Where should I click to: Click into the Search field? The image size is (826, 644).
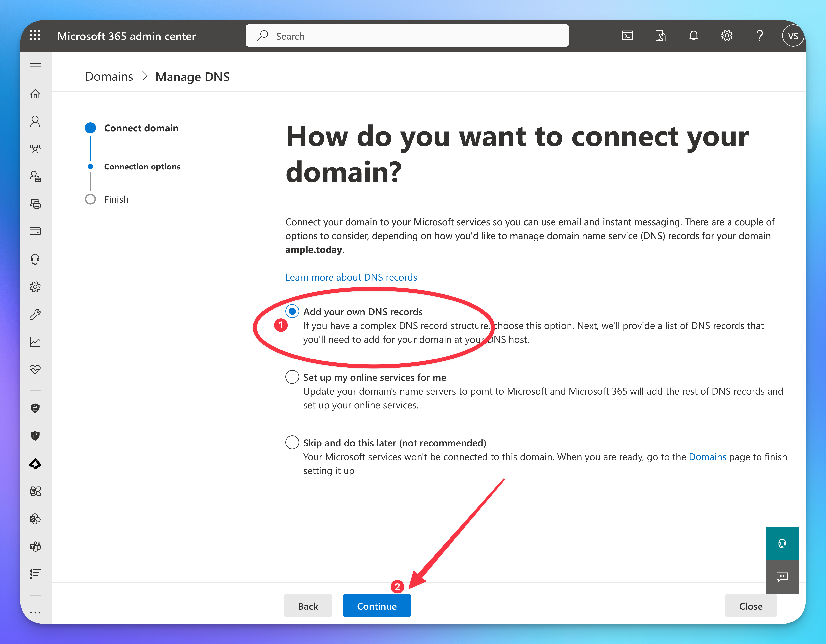[x=416, y=36]
